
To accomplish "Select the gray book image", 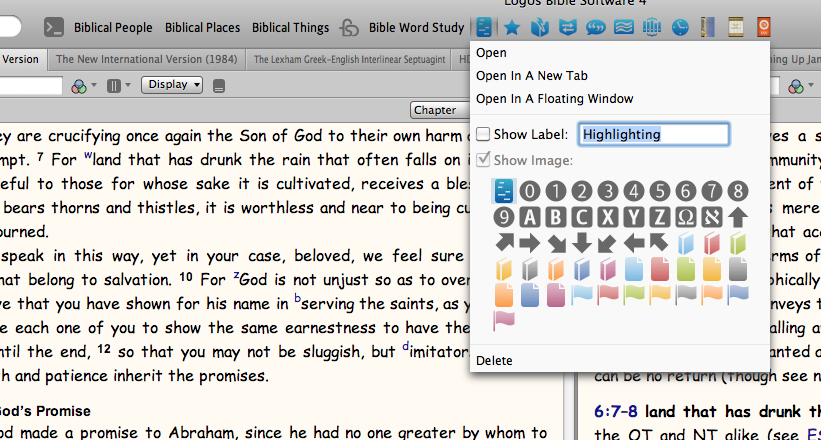I will [530, 269].
